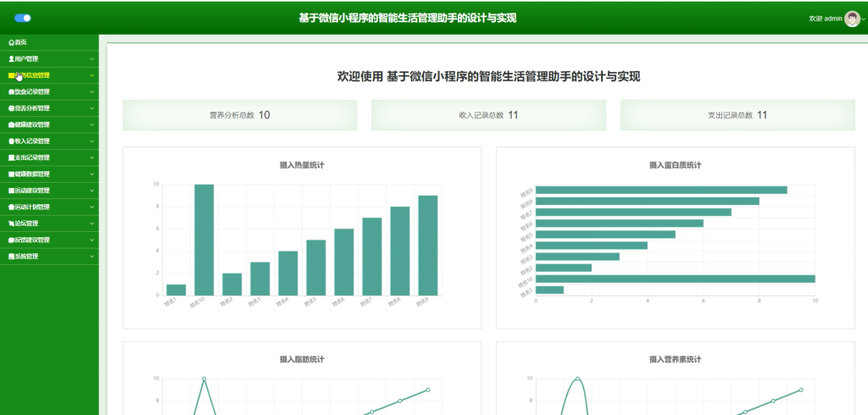Image resolution: width=868 pixels, height=415 pixels.
Task: Open the 系统管理 menu label
Action: [26, 257]
